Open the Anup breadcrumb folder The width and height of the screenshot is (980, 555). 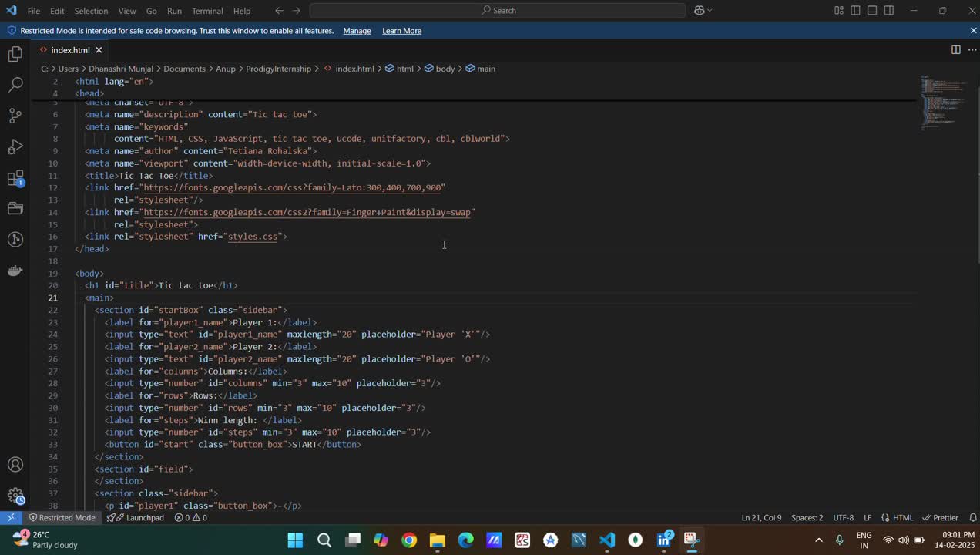(226, 69)
